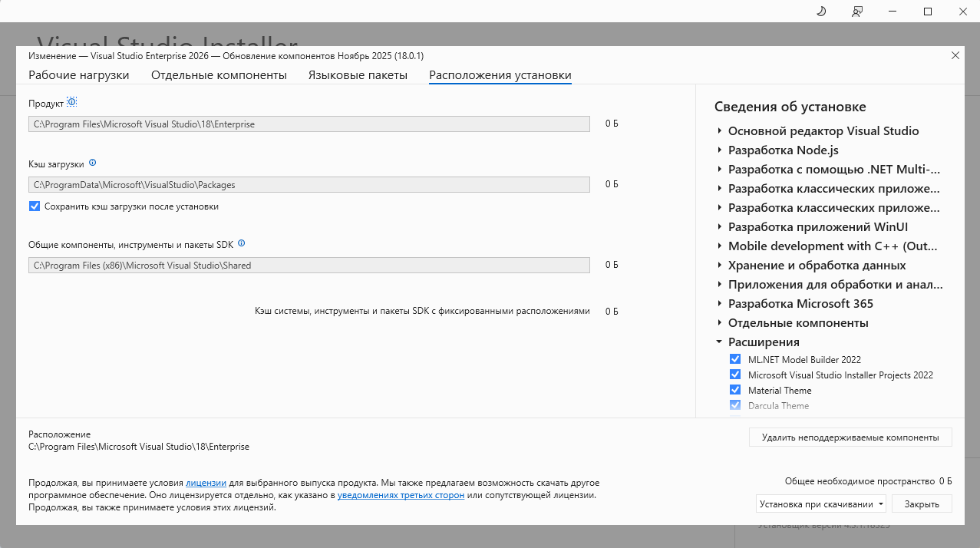Open the лицензии link
The image size is (980, 548).
(x=206, y=483)
